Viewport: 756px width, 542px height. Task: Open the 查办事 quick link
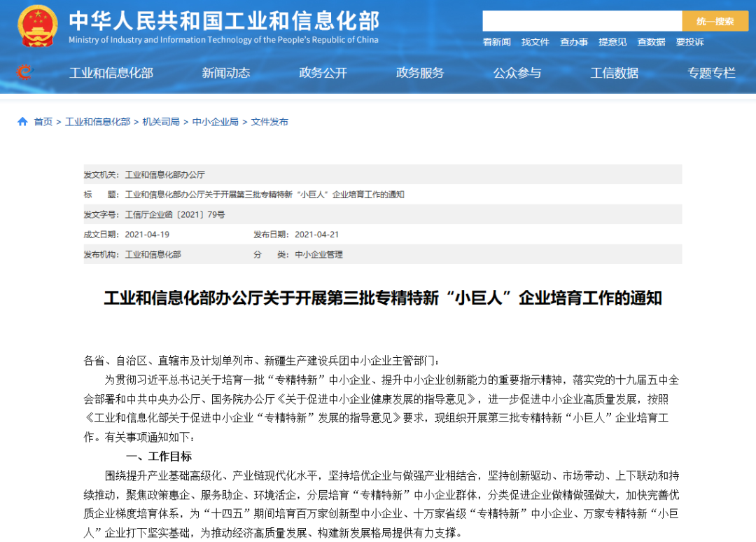click(574, 42)
